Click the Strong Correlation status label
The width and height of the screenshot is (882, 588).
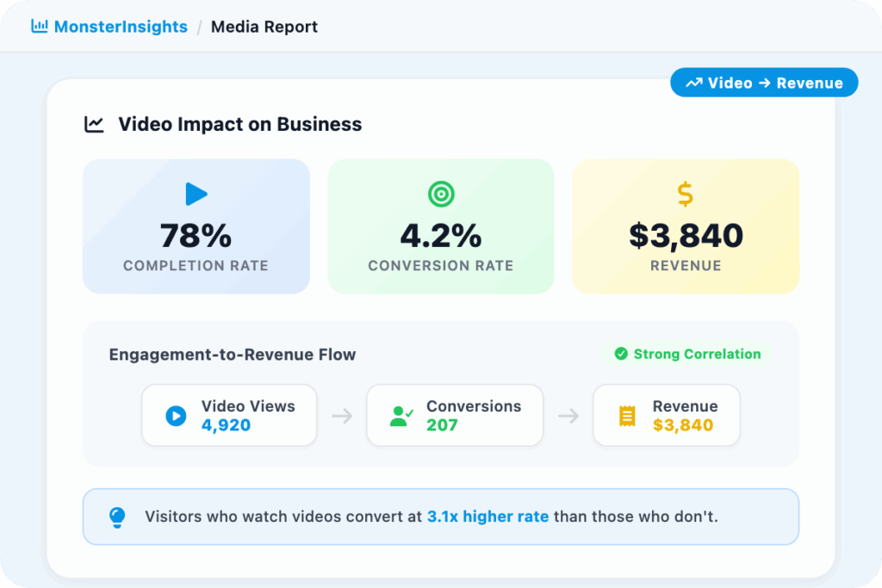point(697,354)
